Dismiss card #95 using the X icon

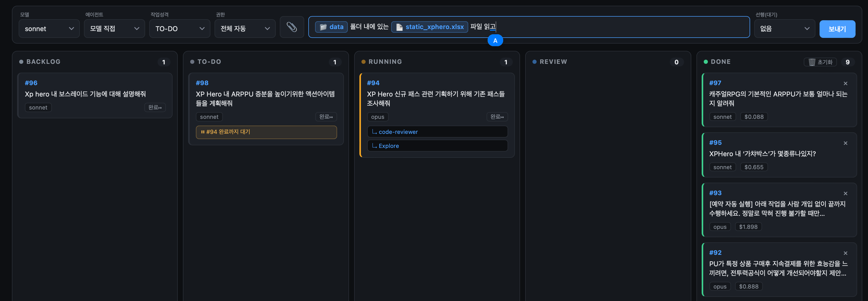point(845,143)
